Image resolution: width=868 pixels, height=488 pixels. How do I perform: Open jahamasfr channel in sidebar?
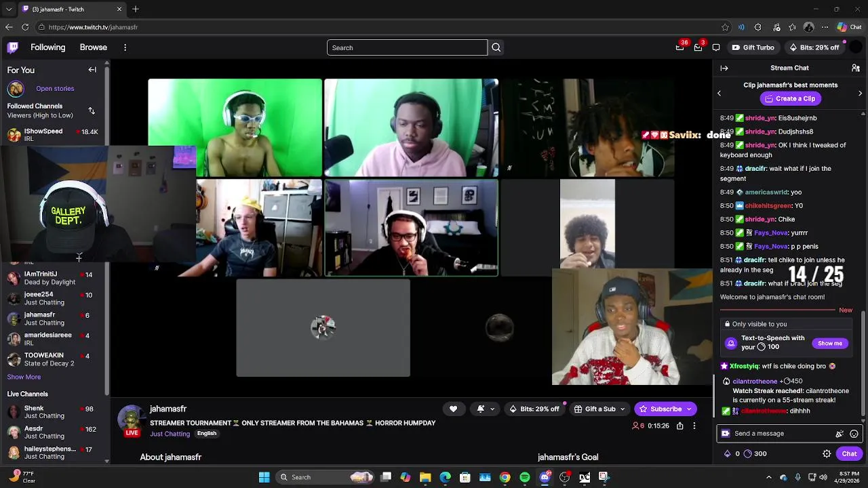53,319
